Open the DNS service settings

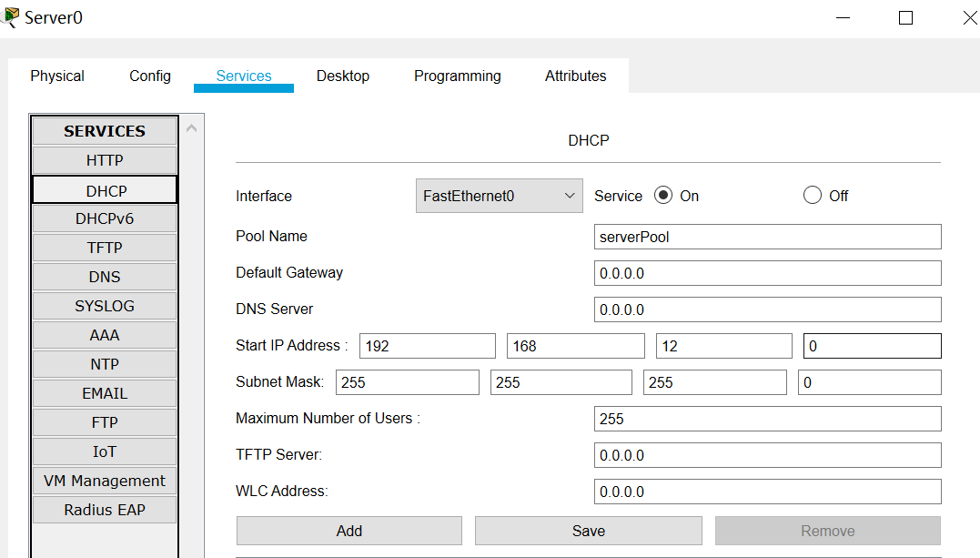(x=105, y=277)
